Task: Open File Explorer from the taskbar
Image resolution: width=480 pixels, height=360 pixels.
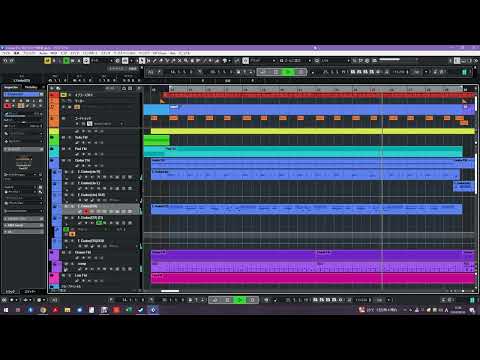Action: (67, 310)
